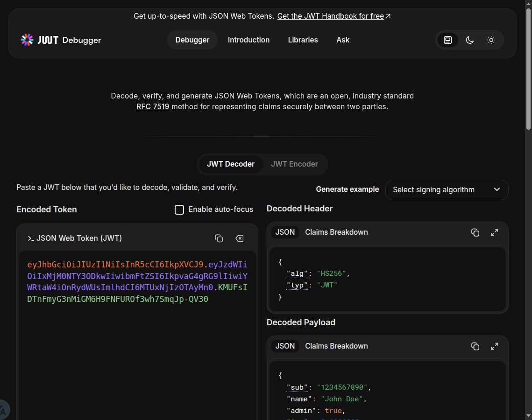Navigate to the Introduction page
The height and width of the screenshot is (420, 532).
pyautogui.click(x=248, y=40)
